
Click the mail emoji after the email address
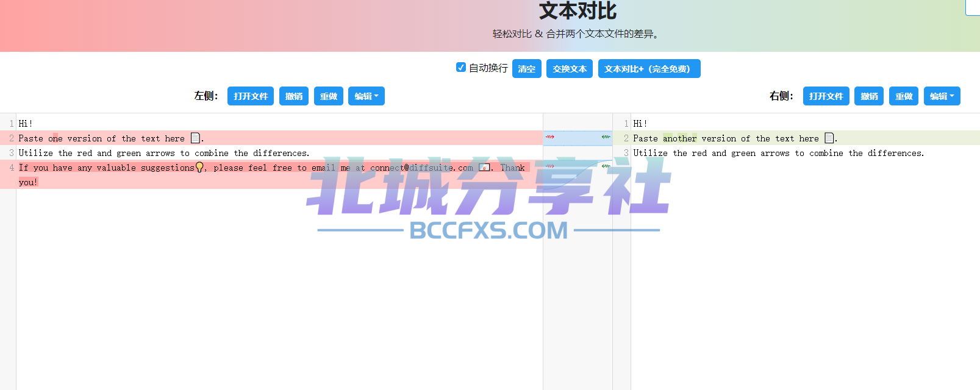pyautogui.click(x=484, y=168)
